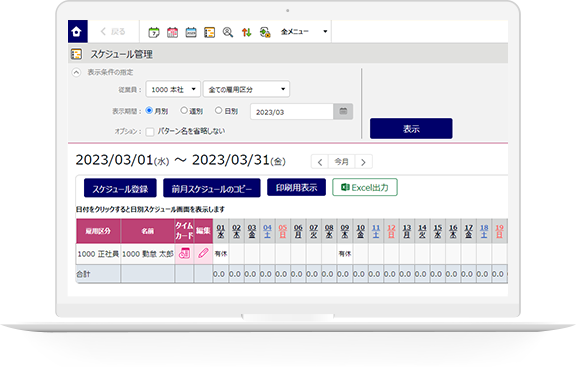Open the blue yearly calendar icon
Viewport: 576px width, 367px height.
click(x=191, y=32)
